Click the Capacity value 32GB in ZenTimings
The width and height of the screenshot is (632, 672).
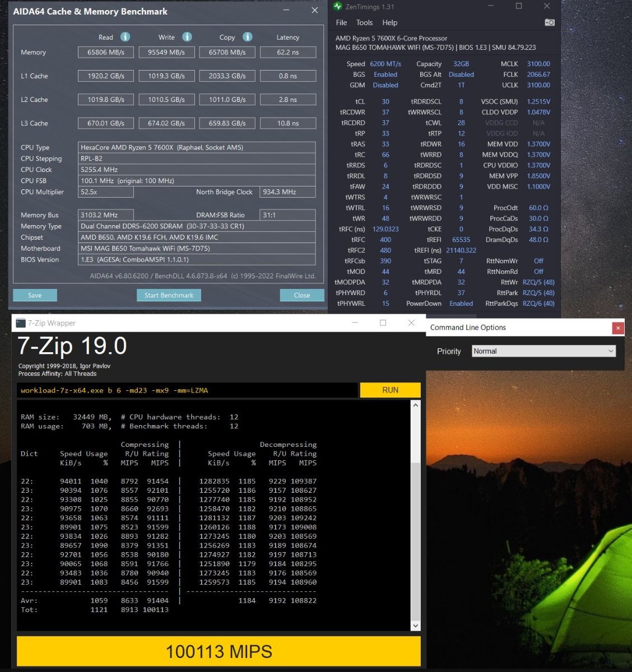tap(461, 64)
